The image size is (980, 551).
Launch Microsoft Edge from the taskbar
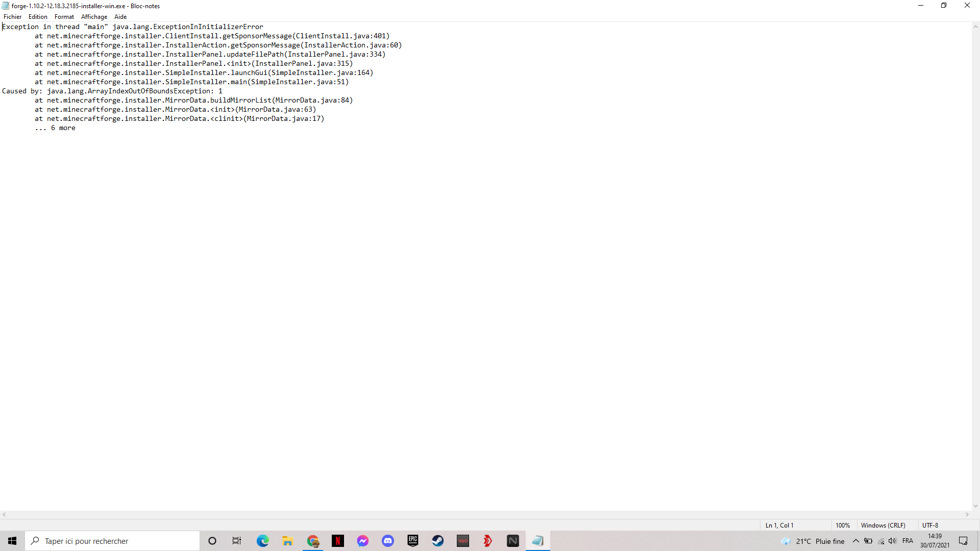click(x=262, y=541)
